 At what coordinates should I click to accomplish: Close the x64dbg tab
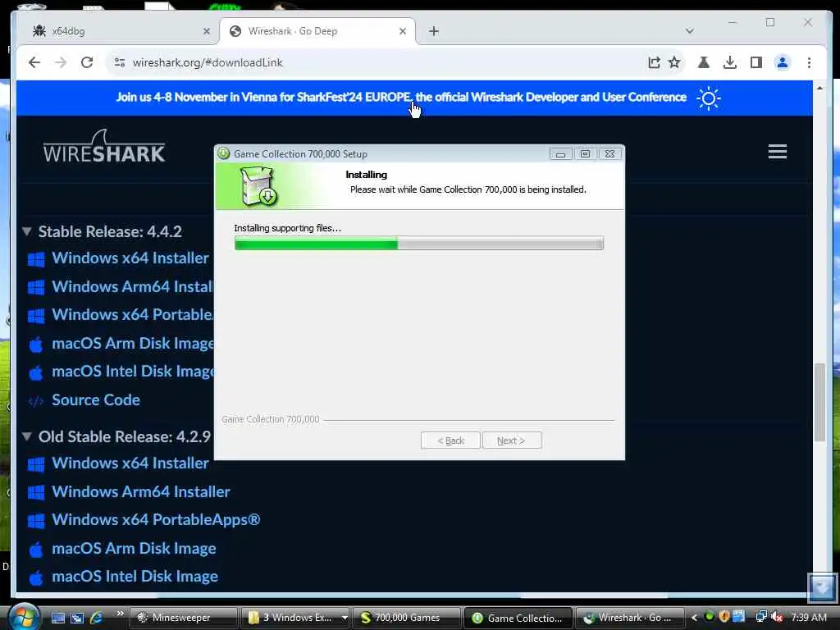click(x=207, y=31)
